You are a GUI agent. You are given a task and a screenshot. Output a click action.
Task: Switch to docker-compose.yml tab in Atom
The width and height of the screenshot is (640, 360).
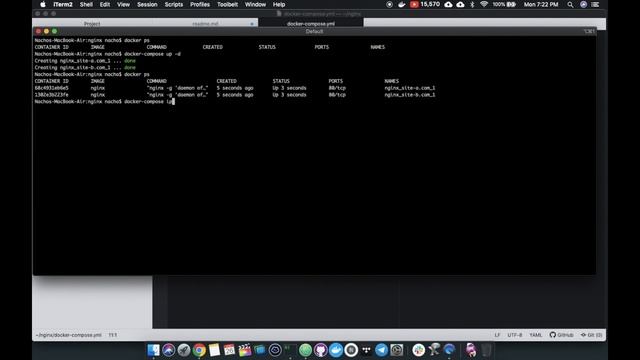(x=311, y=23)
